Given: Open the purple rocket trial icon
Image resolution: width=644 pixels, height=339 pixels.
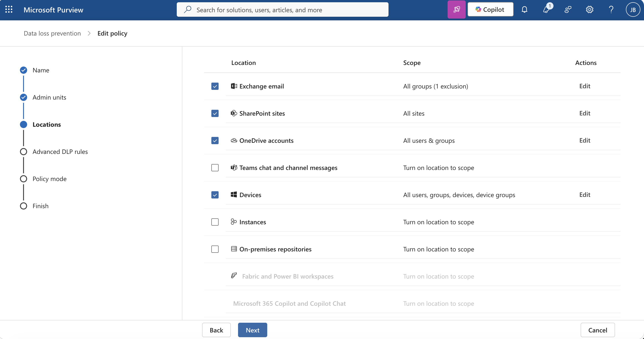Looking at the screenshot, I should (x=456, y=10).
